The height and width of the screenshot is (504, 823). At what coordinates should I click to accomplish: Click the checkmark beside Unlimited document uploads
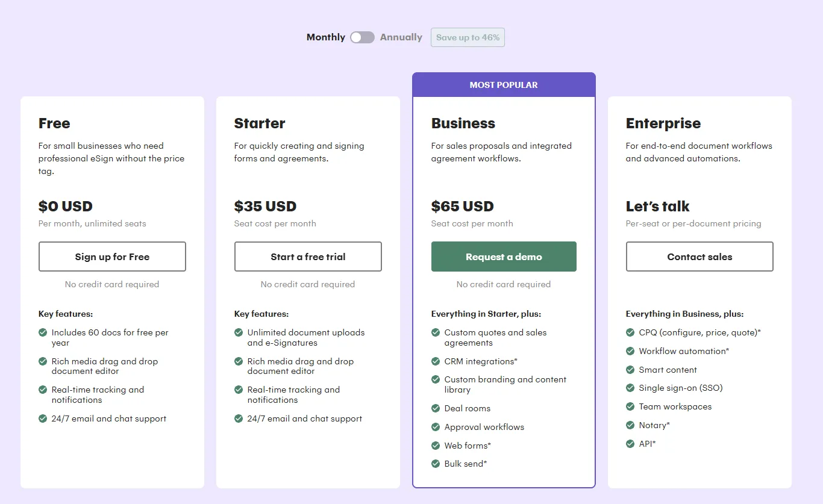point(239,332)
